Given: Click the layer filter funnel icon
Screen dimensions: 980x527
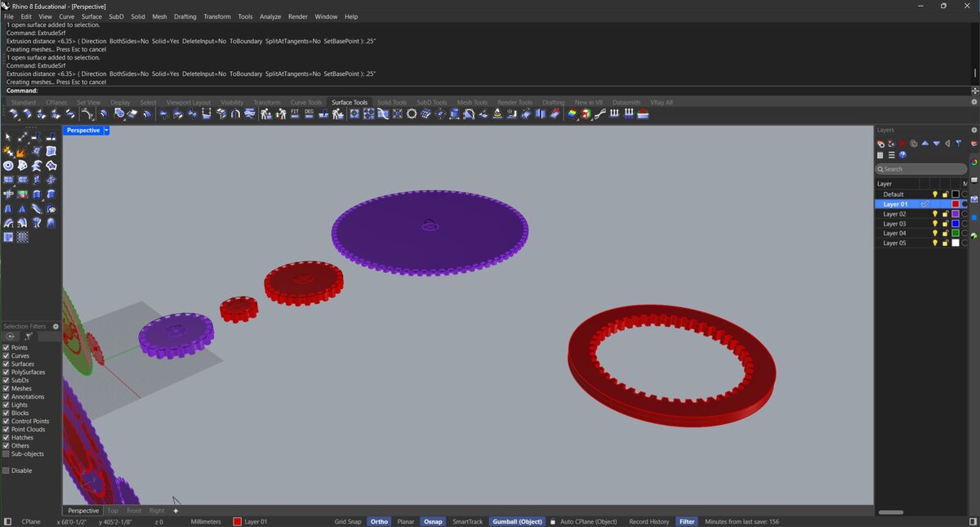Looking at the screenshot, I should [x=959, y=143].
